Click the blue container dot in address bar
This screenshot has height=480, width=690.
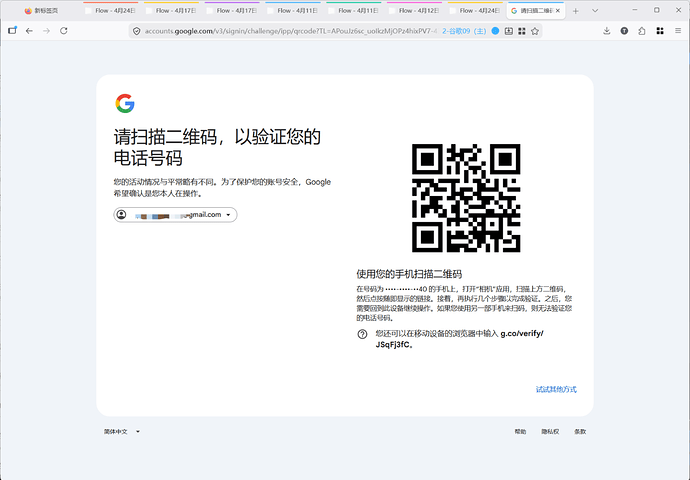(495, 31)
